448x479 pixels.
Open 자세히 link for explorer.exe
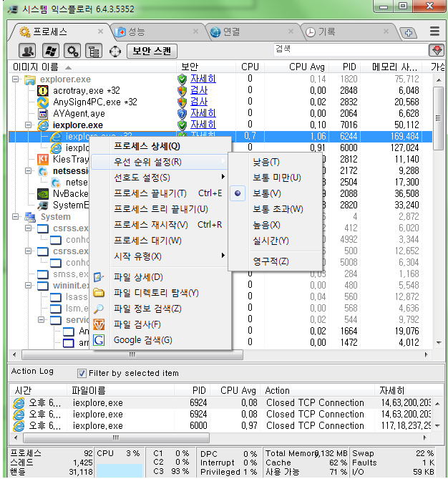[203, 79]
